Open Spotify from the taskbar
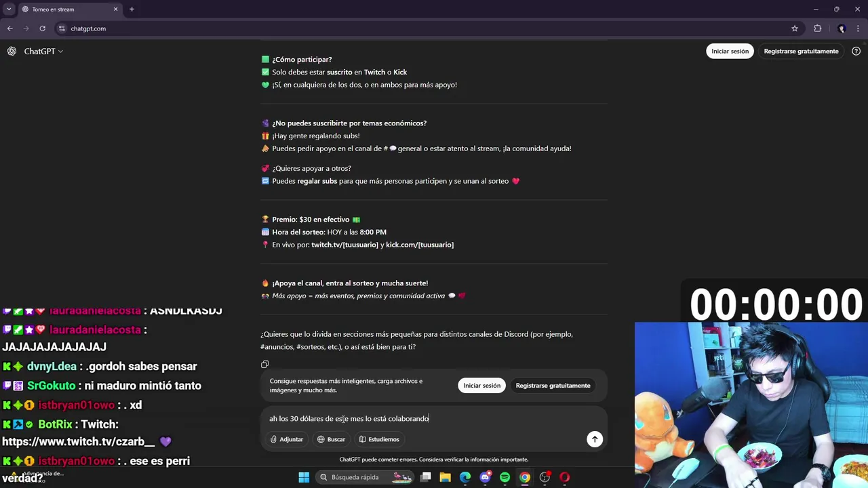This screenshot has height=488, width=868. coord(505,477)
